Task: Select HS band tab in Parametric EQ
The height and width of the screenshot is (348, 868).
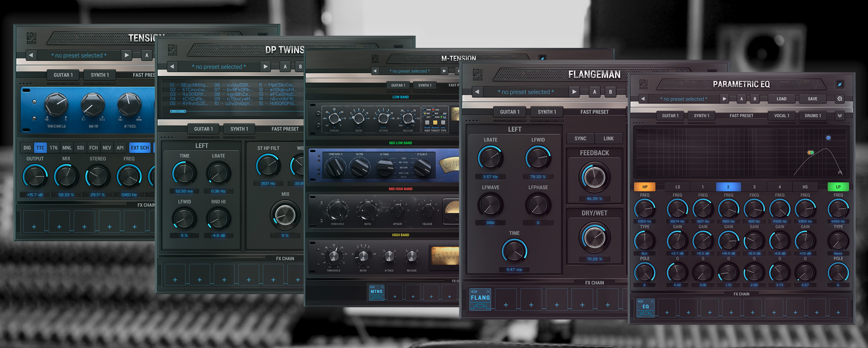Action: (805, 187)
